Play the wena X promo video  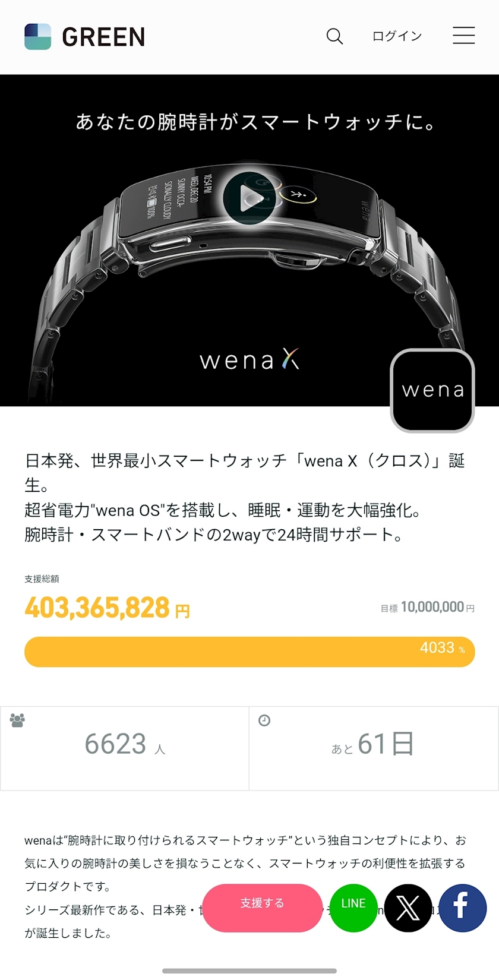pos(249,198)
